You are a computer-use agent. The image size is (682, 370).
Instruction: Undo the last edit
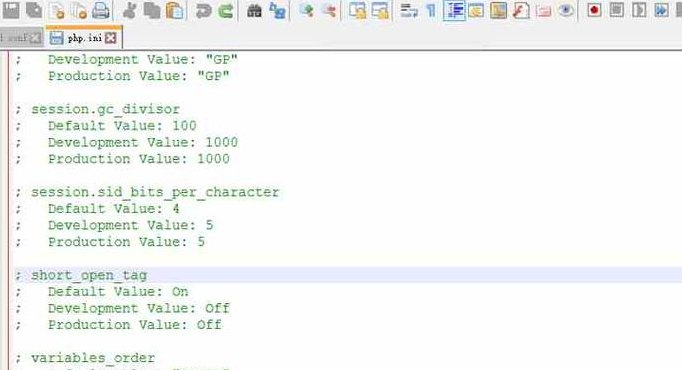click(x=203, y=10)
